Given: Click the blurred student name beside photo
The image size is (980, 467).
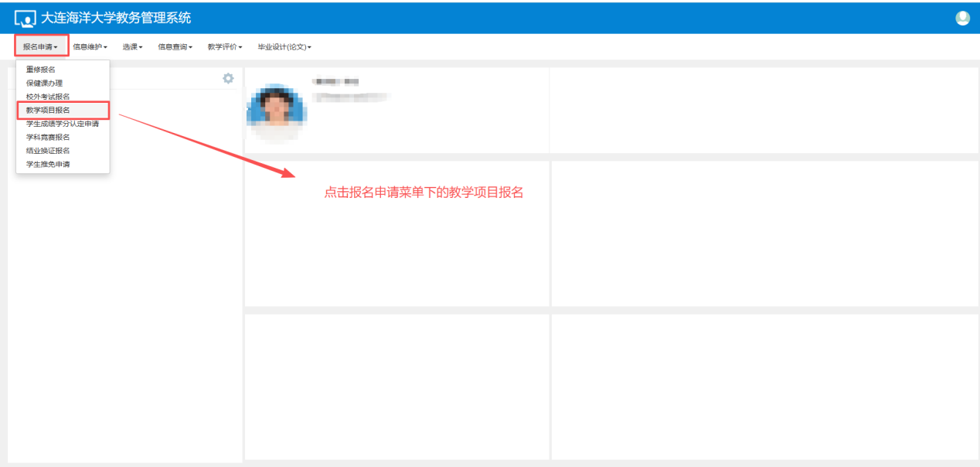Looking at the screenshot, I should 335,82.
